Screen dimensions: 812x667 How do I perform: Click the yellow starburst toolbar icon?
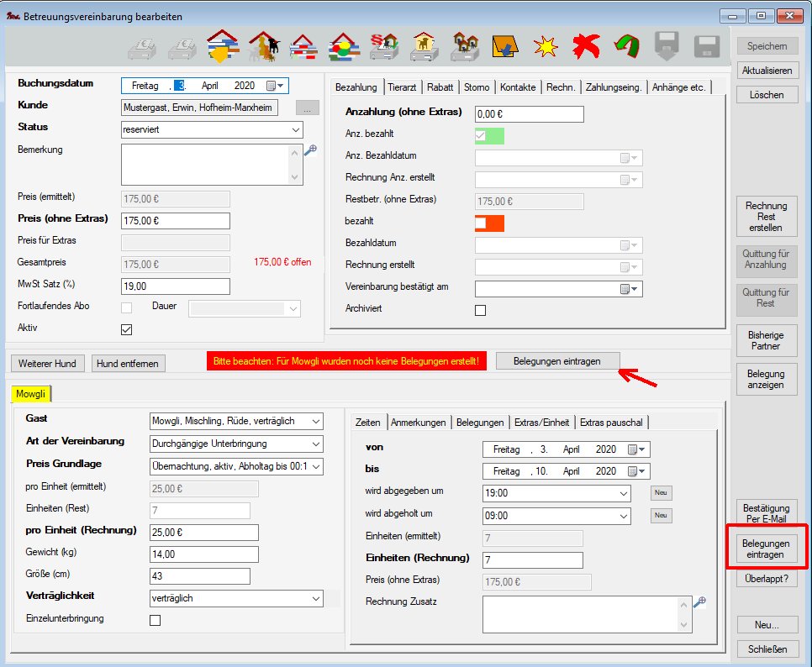tap(546, 47)
